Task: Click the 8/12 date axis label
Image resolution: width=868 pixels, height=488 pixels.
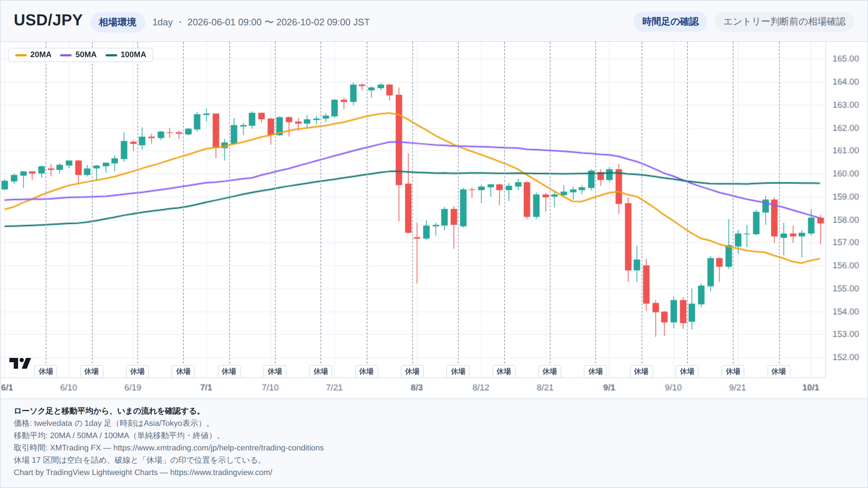Action: pyautogui.click(x=481, y=388)
